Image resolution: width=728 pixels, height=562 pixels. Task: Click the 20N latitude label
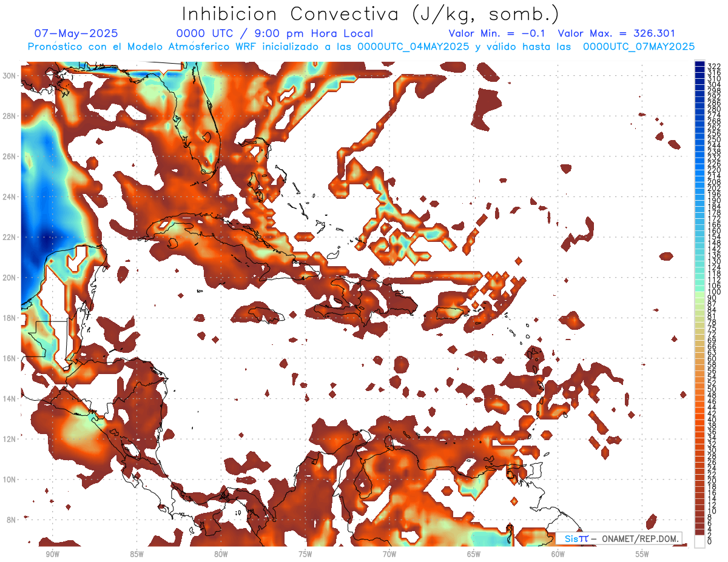(10, 278)
